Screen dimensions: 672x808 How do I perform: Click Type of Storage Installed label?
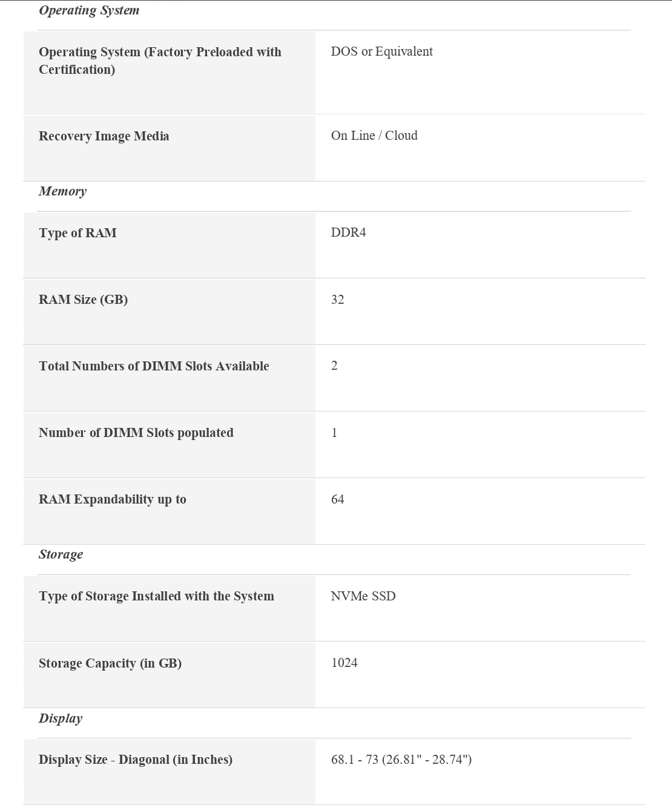156,596
